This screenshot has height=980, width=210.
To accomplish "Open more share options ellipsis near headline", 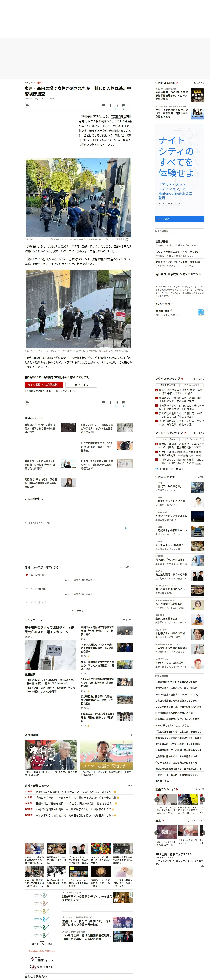I will [130, 105].
